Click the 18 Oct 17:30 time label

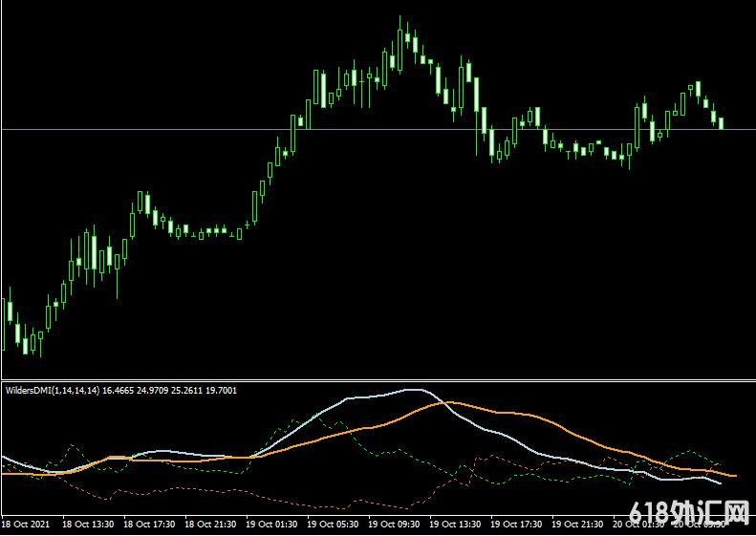click(149, 525)
